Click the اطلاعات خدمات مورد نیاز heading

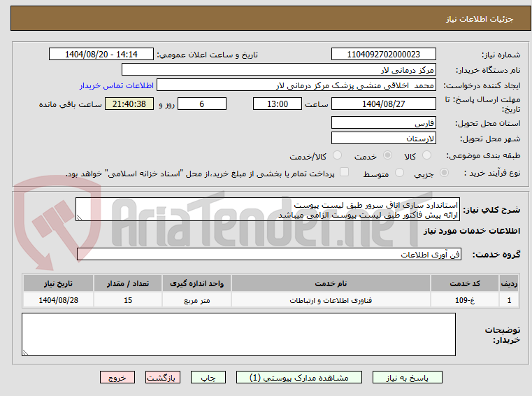472,231
